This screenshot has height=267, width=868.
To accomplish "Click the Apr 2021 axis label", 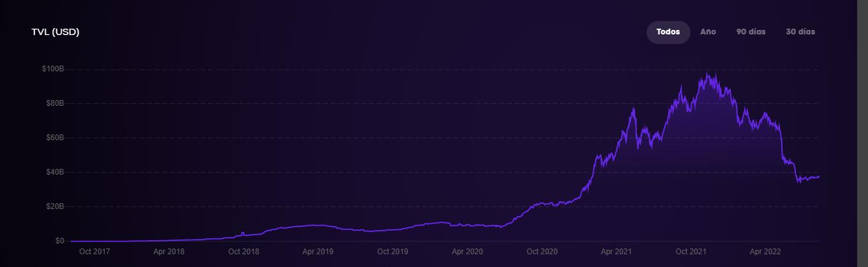I will pyautogui.click(x=617, y=252).
